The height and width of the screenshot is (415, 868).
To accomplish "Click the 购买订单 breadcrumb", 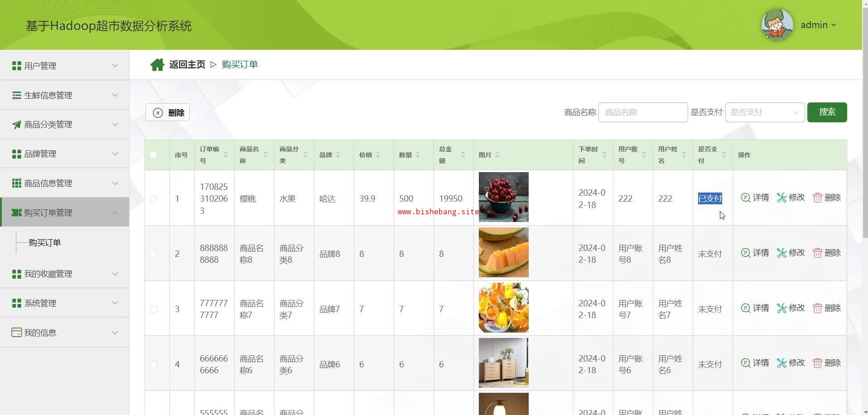I will tap(240, 65).
